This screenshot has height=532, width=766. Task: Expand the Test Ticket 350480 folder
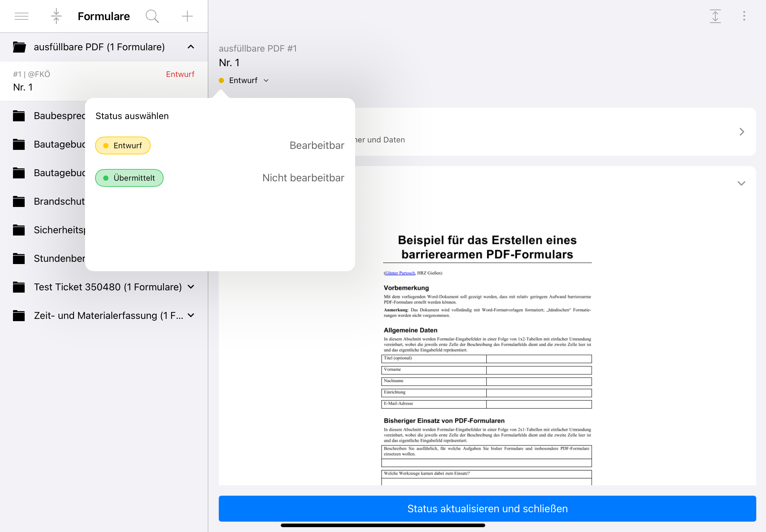point(191,287)
